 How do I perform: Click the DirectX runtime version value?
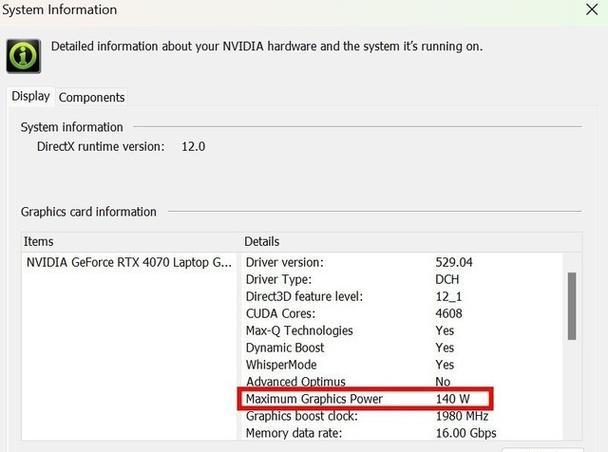(193, 147)
